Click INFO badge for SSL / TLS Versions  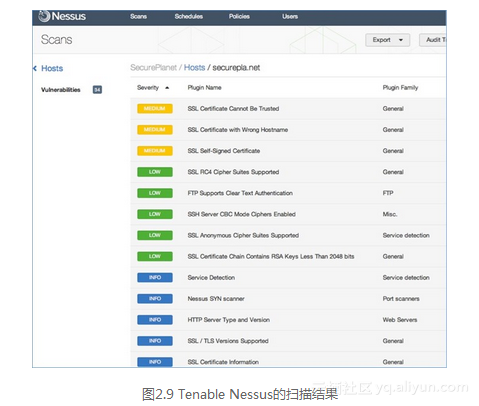(155, 341)
